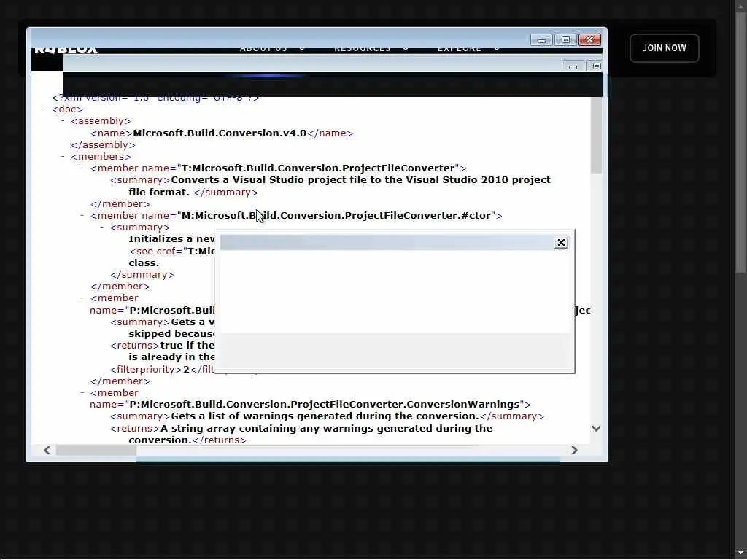Click the T:Microsoft.Build.Conversion.ProjectFileConverter attribute value
The image size is (747, 560).
(x=318, y=168)
